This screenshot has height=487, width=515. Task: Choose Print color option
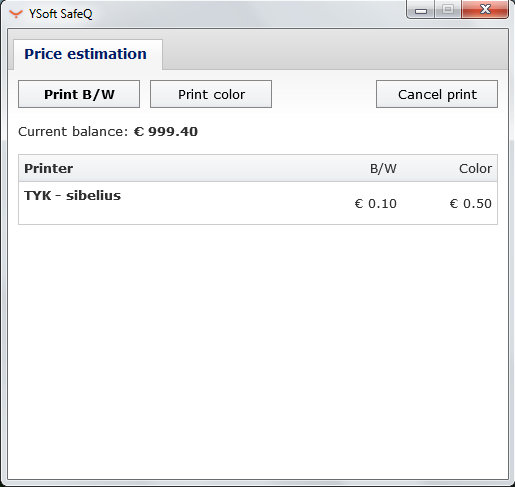211,94
